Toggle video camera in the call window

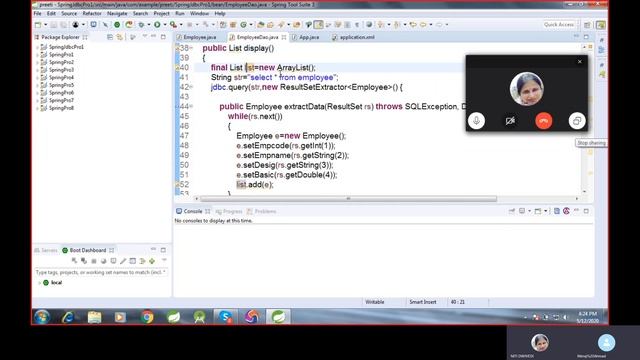(x=510, y=121)
